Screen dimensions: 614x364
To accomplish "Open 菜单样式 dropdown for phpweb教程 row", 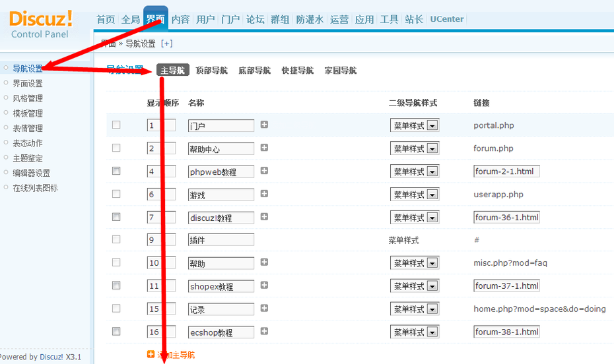I will [x=415, y=171].
